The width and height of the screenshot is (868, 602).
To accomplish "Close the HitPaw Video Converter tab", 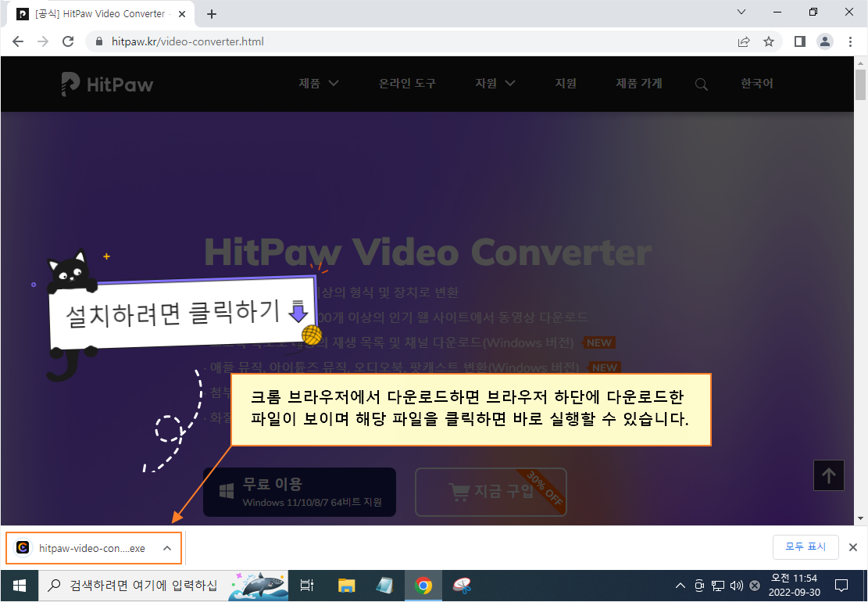I will [182, 14].
